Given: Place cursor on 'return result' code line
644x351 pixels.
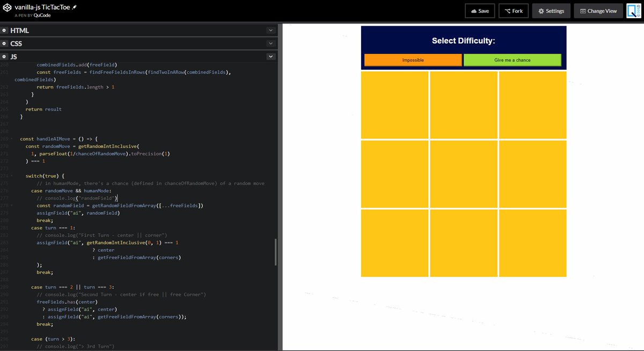Looking at the screenshot, I should (43, 109).
